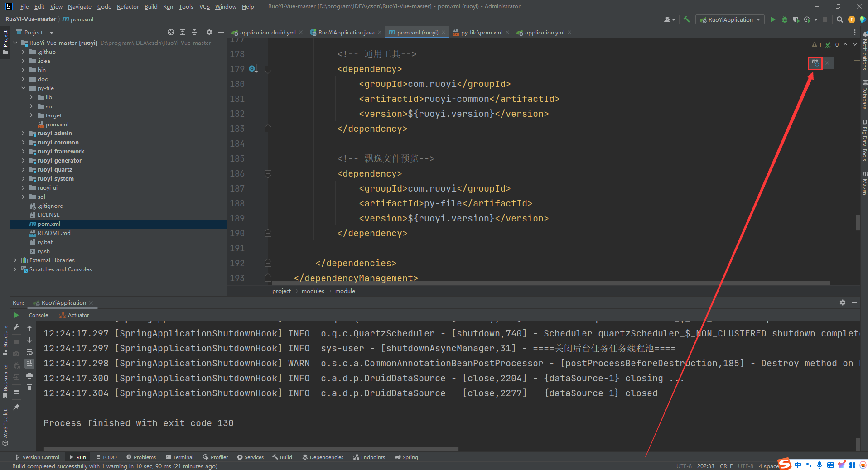Switch to py-file\pom.xml editor tab

click(481, 33)
